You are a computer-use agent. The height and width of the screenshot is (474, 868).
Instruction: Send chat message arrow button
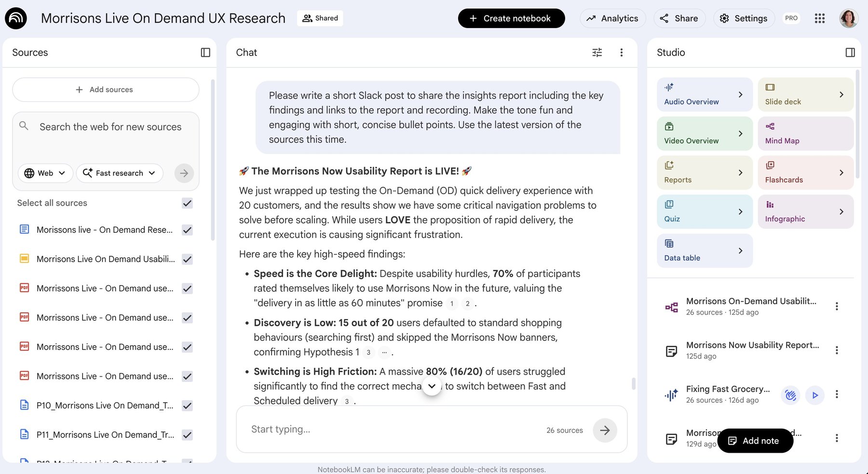point(605,430)
